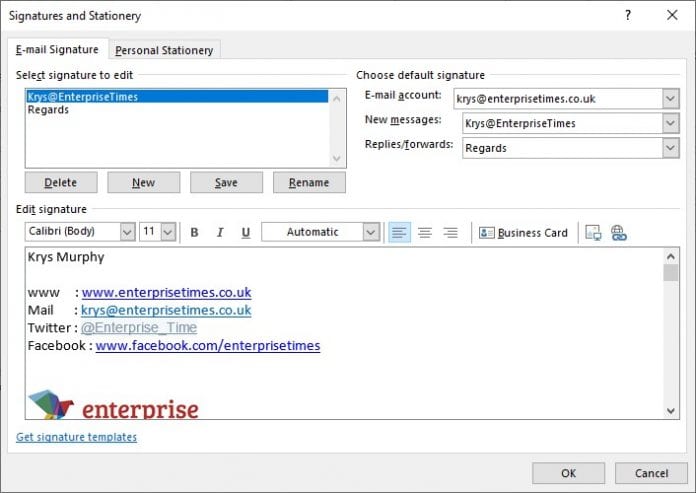696x493 pixels.
Task: Toggle Underline formatting button
Action: coord(245,232)
